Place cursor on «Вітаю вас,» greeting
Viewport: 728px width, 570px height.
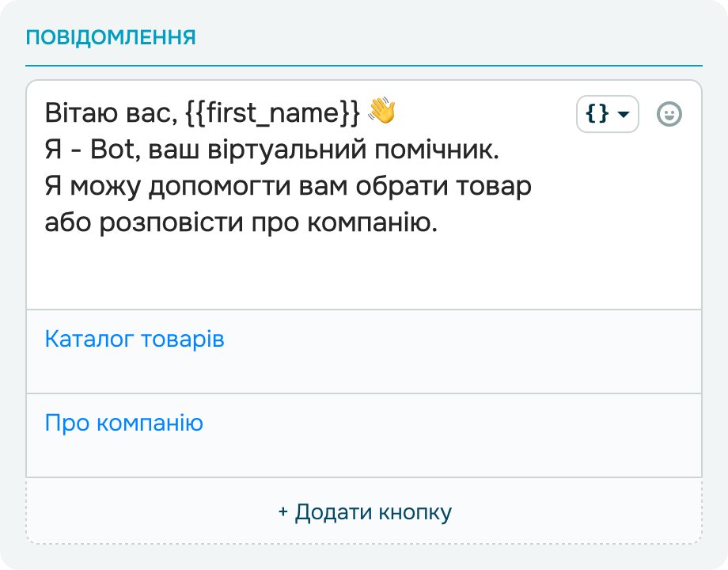[111, 112]
